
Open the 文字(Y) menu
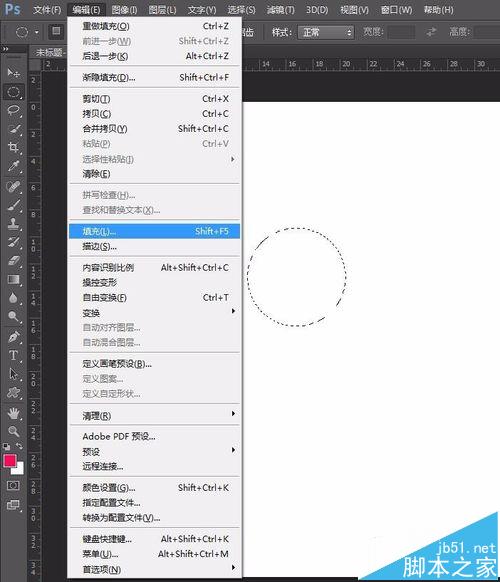pos(202,10)
